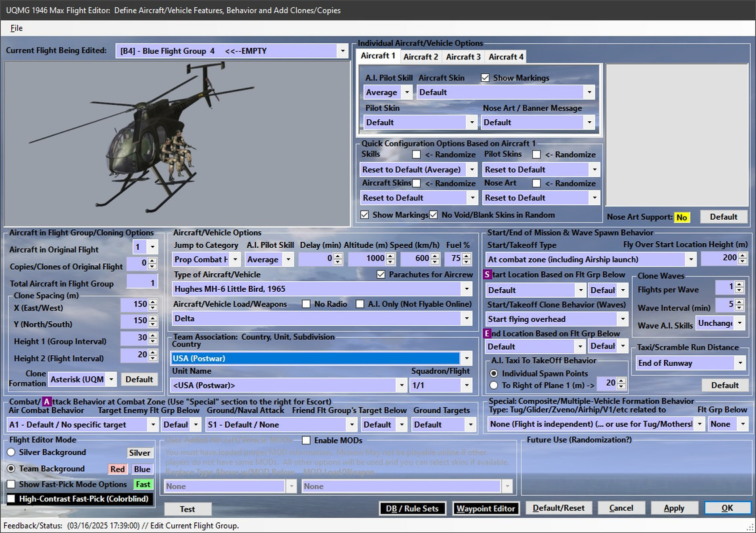Toggle the Show Markings checkbox beside Aircraft Skin
Screen dimensions: 756x533
tap(485, 77)
